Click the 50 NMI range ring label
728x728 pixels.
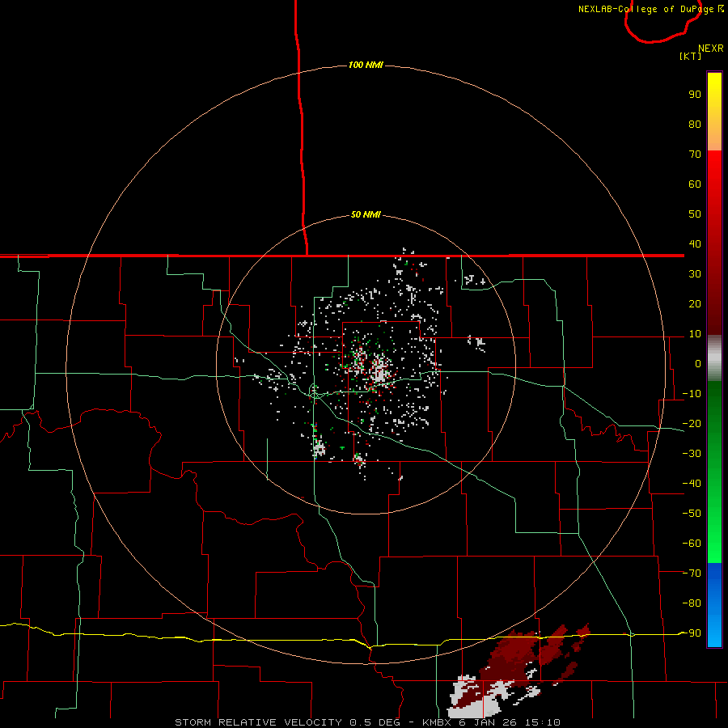coord(366,214)
